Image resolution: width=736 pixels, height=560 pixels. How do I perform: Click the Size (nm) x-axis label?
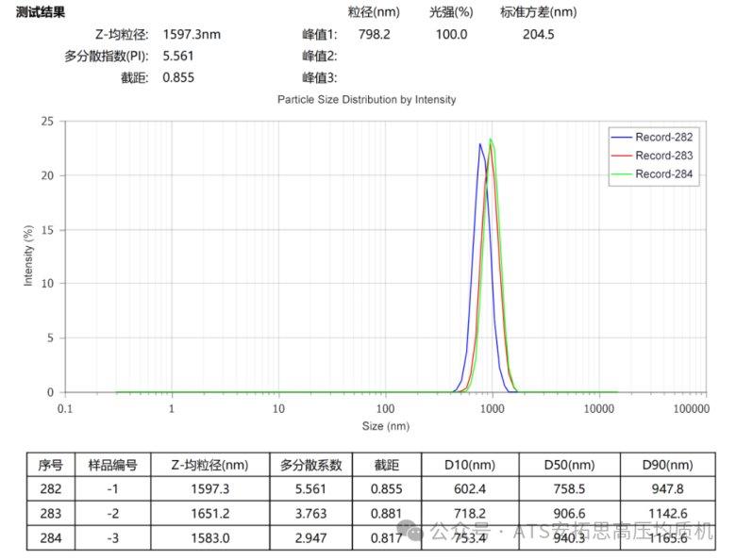pos(386,426)
